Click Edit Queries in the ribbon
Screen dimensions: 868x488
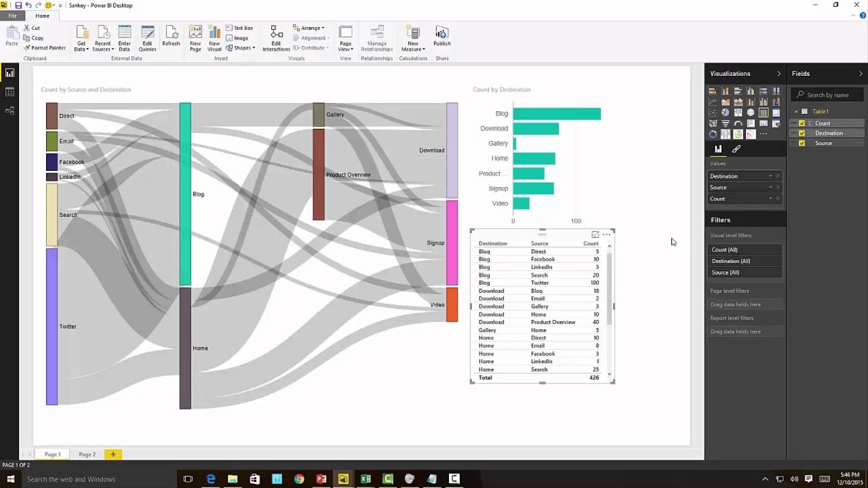click(x=147, y=38)
